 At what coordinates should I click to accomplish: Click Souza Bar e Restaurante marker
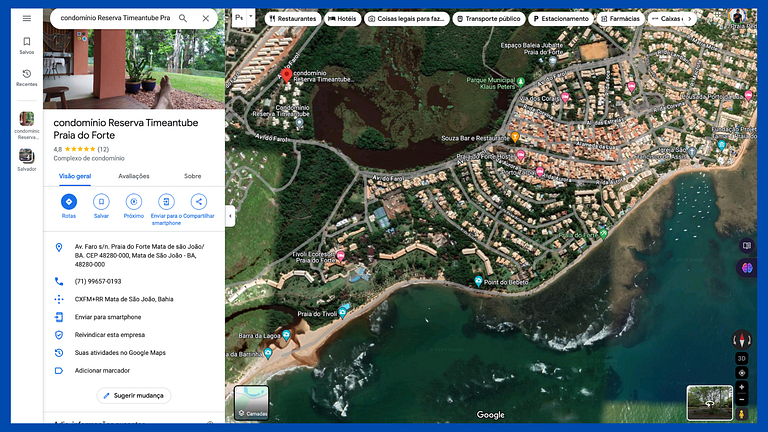pyautogui.click(x=515, y=137)
